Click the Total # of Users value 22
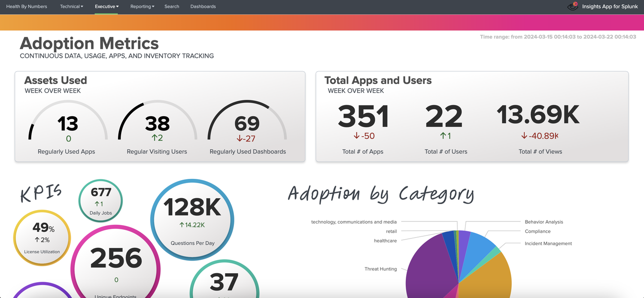The width and height of the screenshot is (644, 298). [x=444, y=117]
